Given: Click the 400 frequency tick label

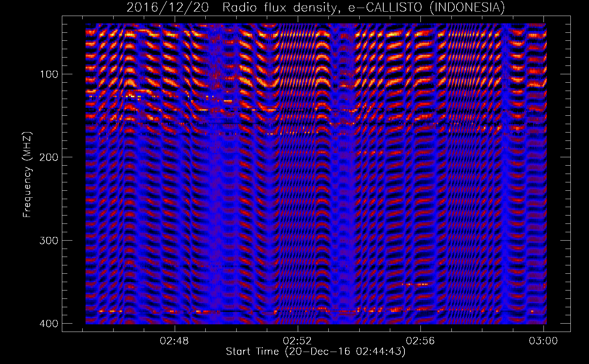Looking at the screenshot, I should click(49, 323).
